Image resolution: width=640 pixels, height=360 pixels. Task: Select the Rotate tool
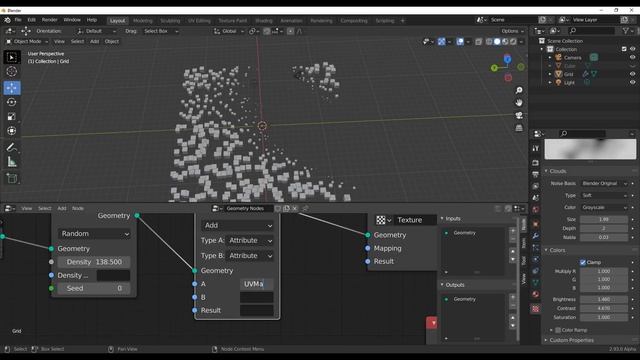click(12, 102)
